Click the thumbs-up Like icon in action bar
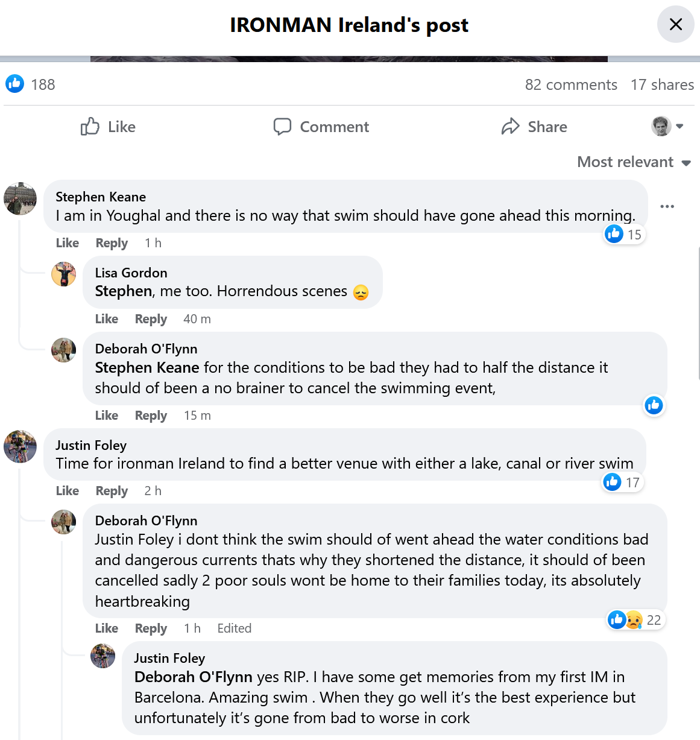Screen dimensions: 700x740 90,127
